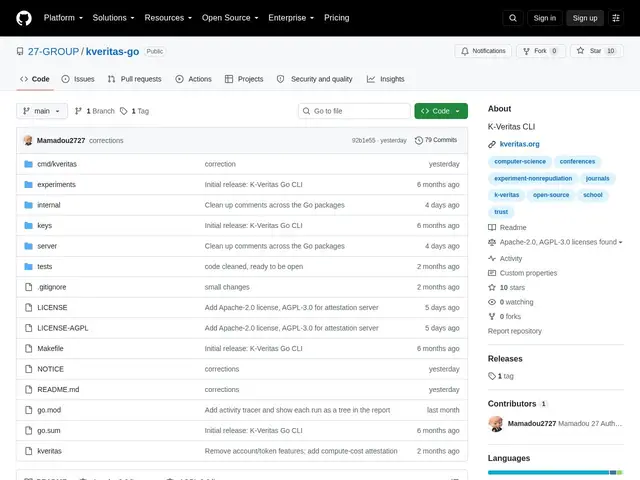Click the Report repository link
The width and height of the screenshot is (640, 480).
tap(515, 331)
